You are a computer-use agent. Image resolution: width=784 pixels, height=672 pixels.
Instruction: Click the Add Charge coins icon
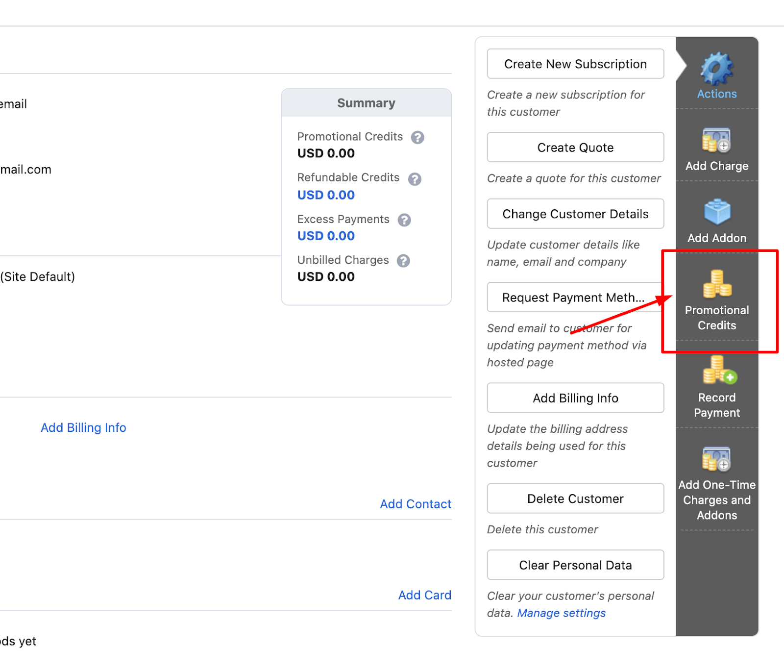(x=716, y=141)
